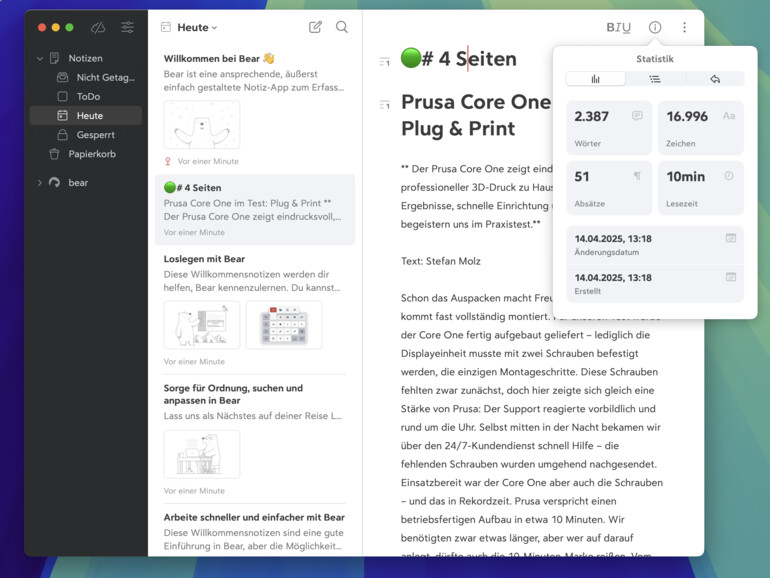The image size is (770, 578).
Task: Switch to the table of contents tab
Action: [655, 79]
